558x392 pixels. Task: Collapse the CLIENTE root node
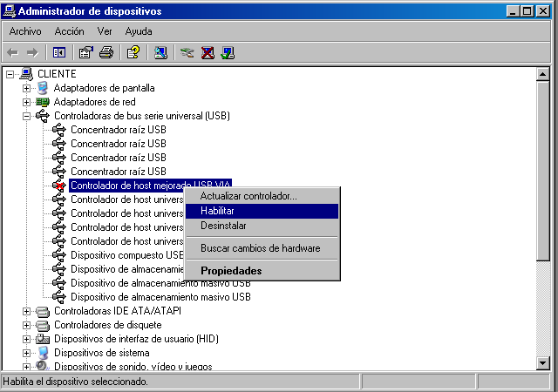[x=10, y=74]
